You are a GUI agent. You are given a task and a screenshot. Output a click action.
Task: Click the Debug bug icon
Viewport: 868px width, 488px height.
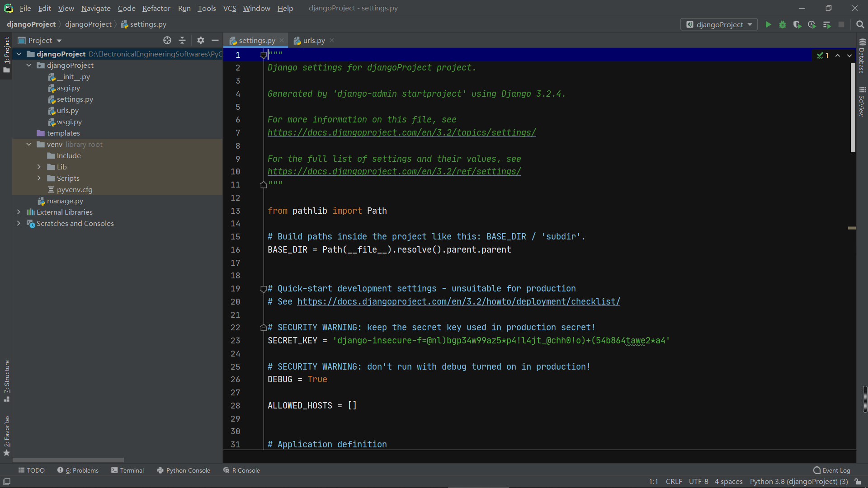(x=783, y=24)
